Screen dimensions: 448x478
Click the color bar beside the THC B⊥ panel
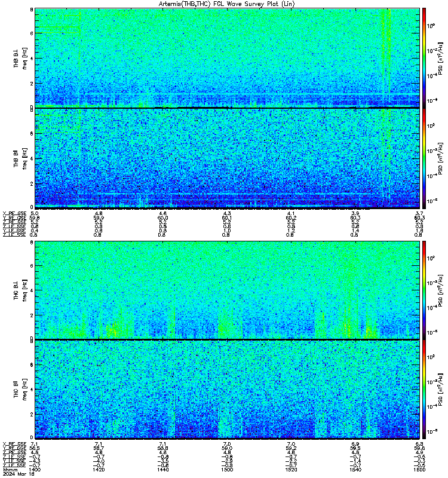pyautogui.click(x=424, y=290)
